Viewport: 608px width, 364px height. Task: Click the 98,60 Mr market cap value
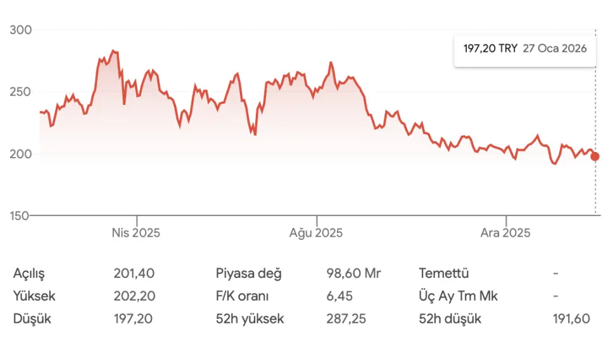click(x=353, y=273)
